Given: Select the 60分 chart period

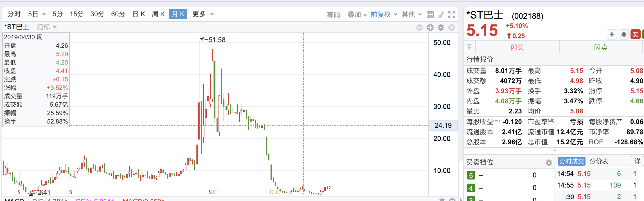Looking at the screenshot, I should pos(118,14).
